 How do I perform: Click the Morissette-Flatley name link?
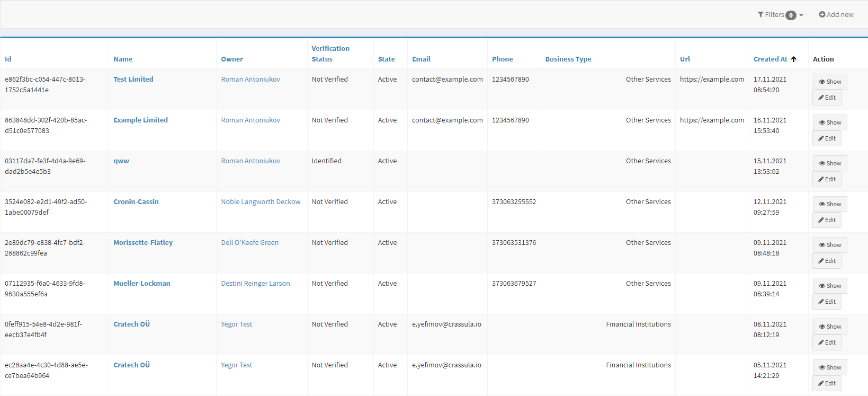[143, 243]
